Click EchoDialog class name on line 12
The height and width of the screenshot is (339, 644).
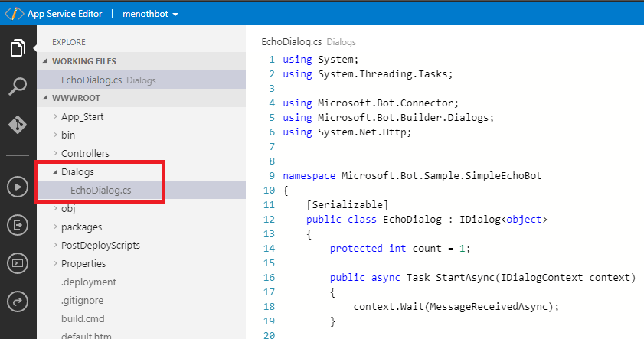tap(412, 220)
